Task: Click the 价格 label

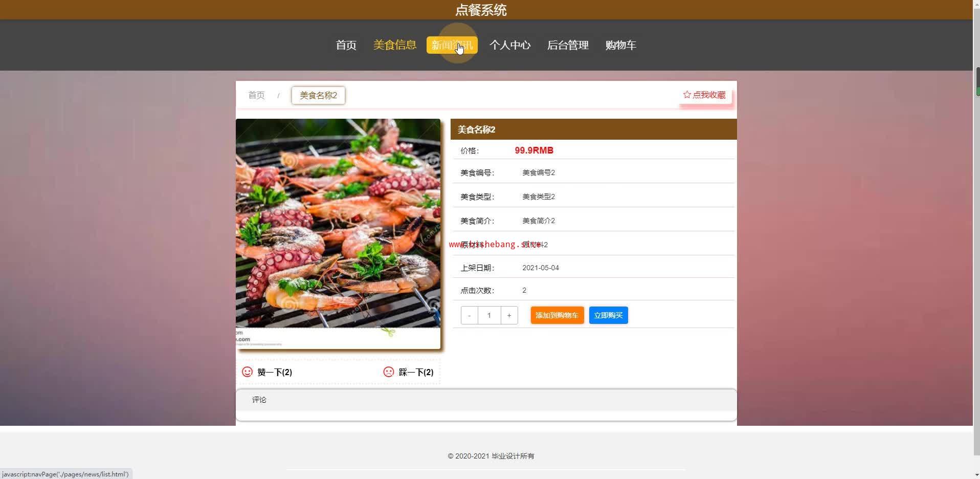Action: tap(470, 150)
